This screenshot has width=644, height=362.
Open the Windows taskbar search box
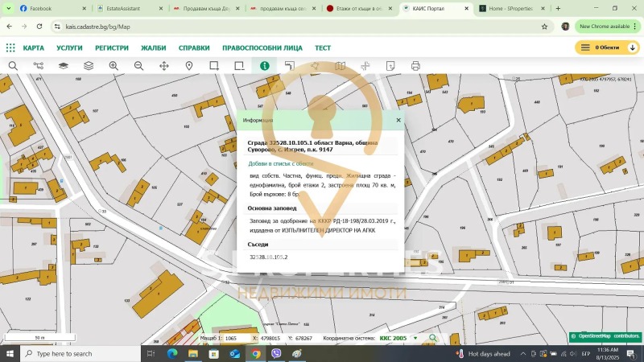pos(72,354)
